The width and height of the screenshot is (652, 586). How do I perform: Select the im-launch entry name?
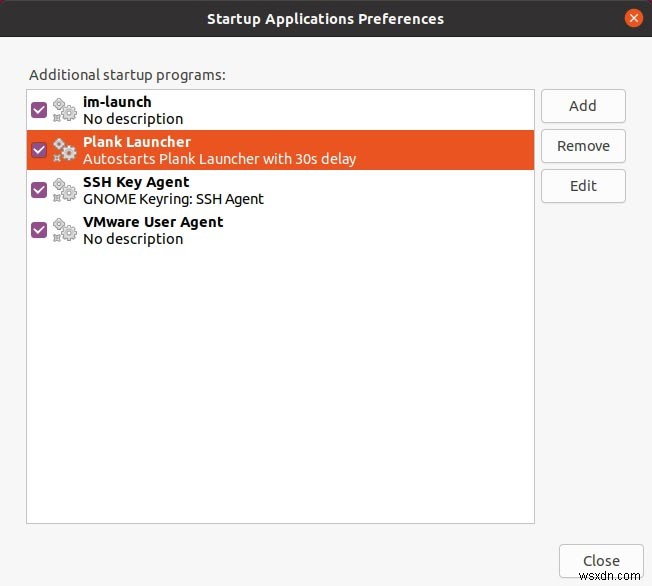pos(117,102)
